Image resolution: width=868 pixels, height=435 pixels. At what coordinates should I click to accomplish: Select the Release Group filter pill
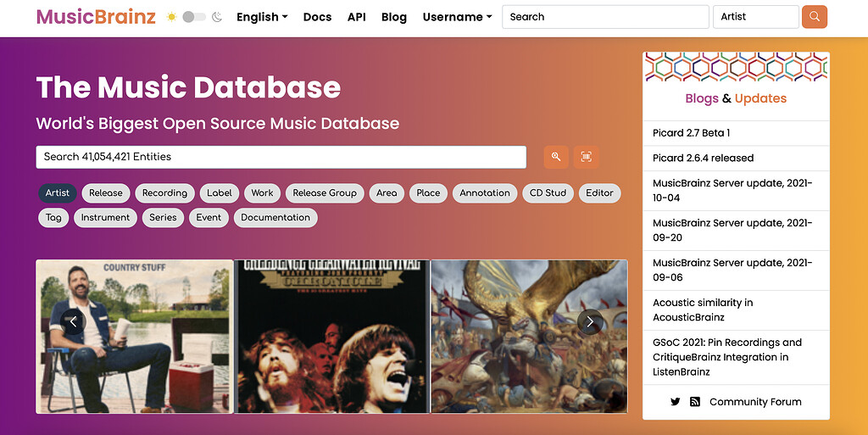tap(325, 193)
